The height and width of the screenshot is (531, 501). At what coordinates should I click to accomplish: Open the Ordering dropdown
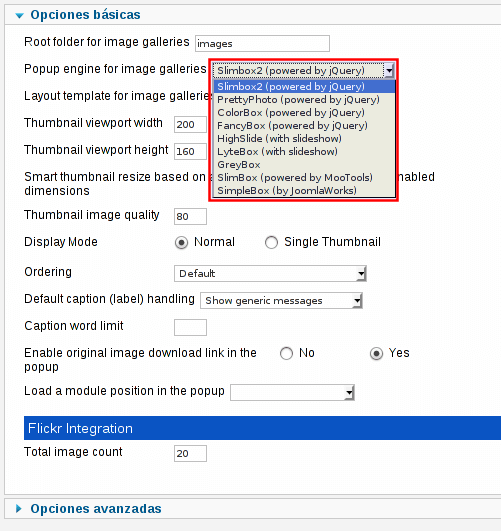click(270, 274)
